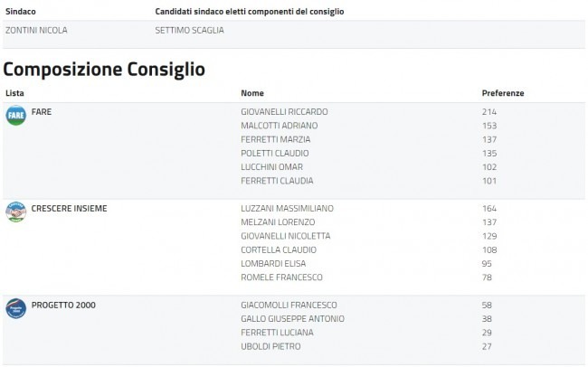Click the PROGETTO 2000 list logo
The image size is (588, 367).
(x=16, y=309)
